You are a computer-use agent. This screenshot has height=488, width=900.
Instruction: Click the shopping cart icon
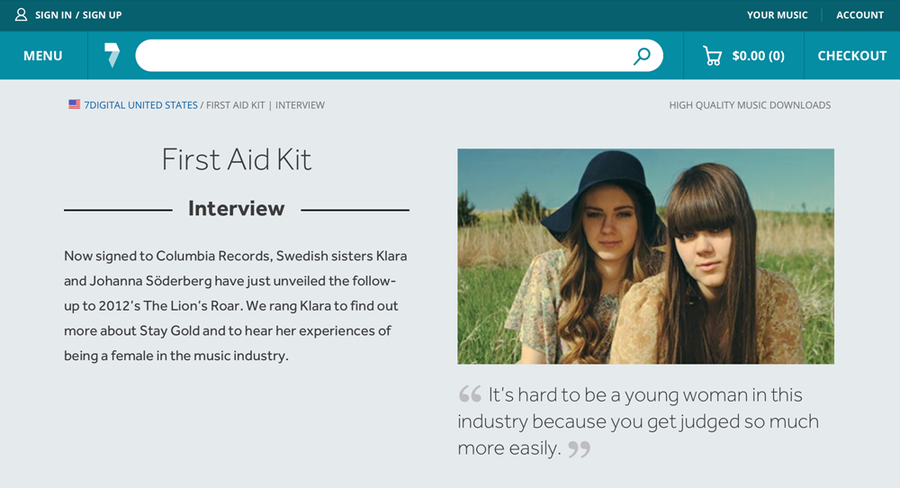(712, 56)
